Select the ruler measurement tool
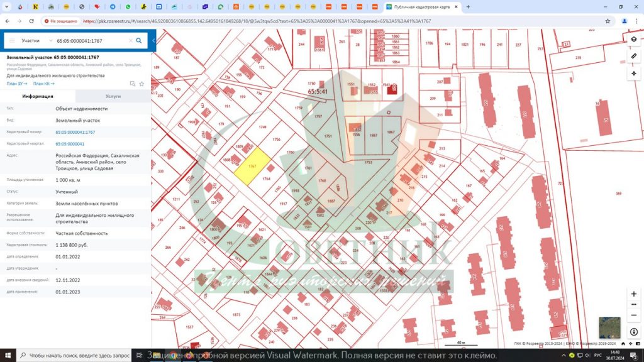 pyautogui.click(x=634, y=56)
